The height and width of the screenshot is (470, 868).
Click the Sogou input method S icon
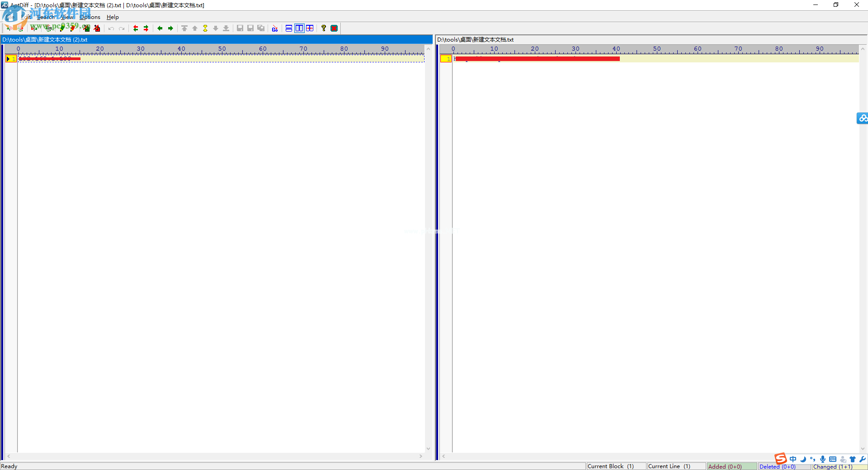[x=781, y=459]
